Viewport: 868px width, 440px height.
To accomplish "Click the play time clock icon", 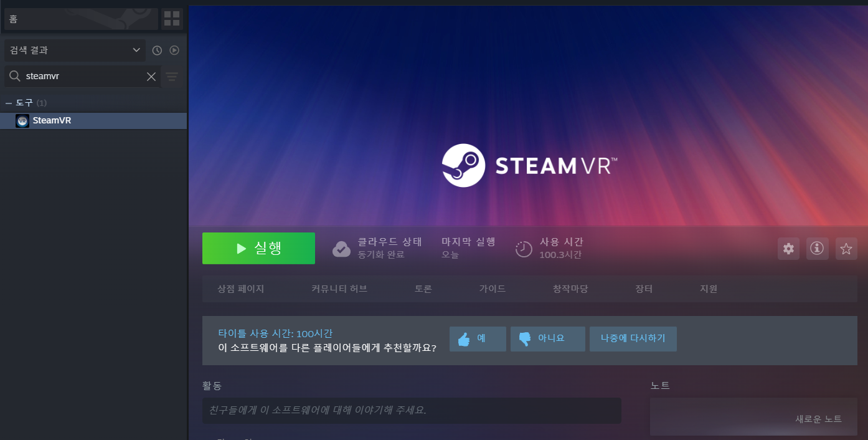I will (524, 249).
